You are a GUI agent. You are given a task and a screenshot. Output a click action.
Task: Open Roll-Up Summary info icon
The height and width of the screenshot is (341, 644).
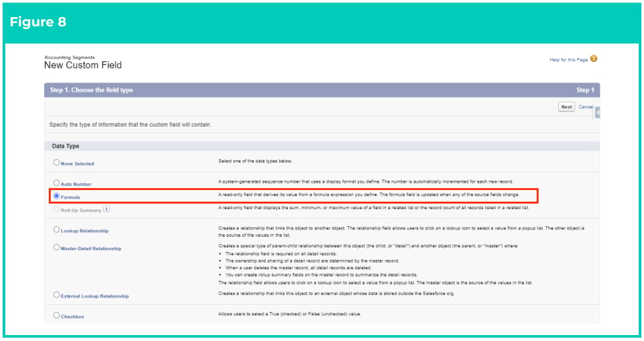106,209
